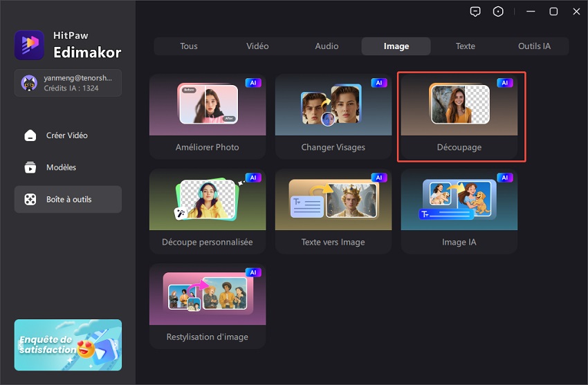The height and width of the screenshot is (385, 588).
Task: Open the Découpe personnalisée tool
Action: pyautogui.click(x=208, y=211)
